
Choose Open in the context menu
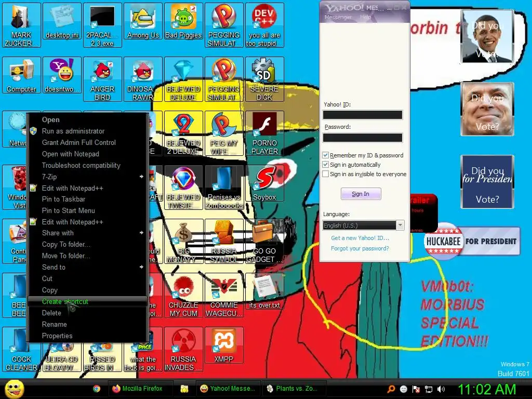(x=87, y=120)
